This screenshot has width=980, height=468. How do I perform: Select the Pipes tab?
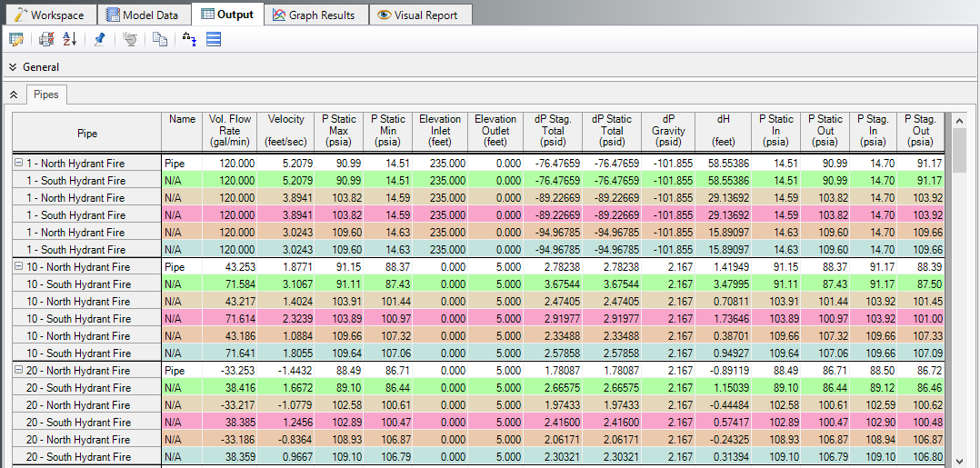[x=45, y=95]
